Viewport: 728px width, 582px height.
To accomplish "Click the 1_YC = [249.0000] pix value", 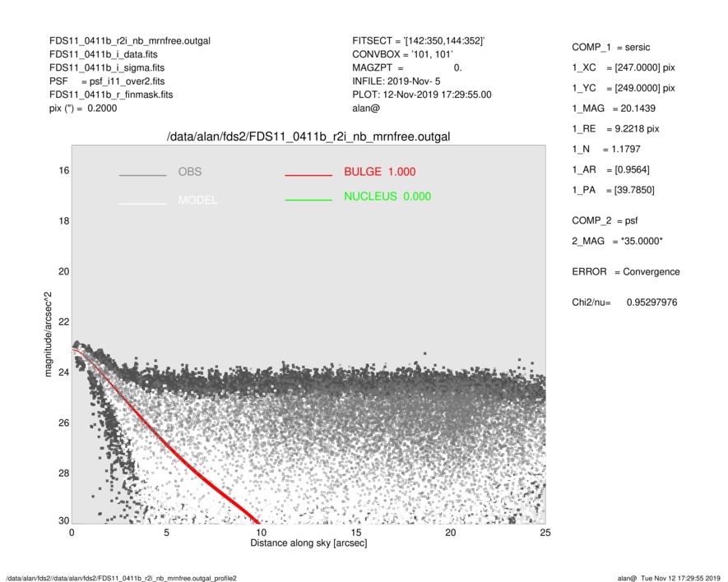I will point(624,88).
